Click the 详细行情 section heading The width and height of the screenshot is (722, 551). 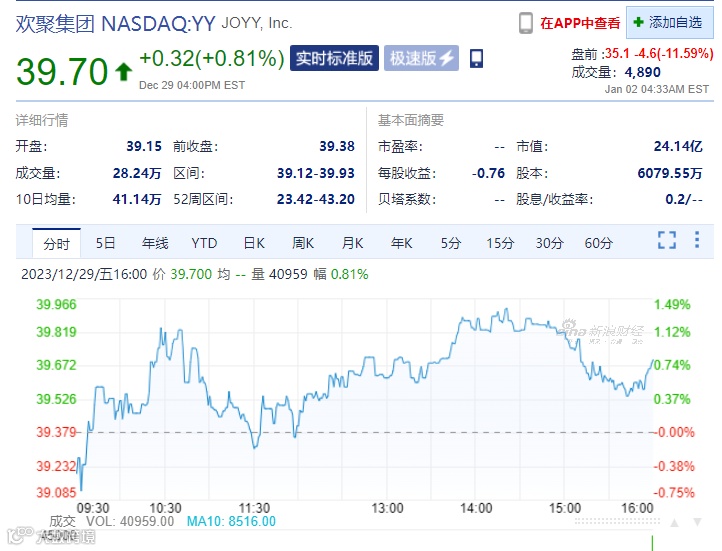tap(42, 120)
